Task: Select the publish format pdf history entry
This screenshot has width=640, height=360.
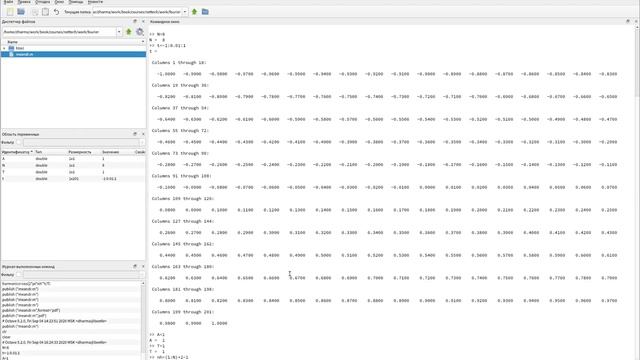Action: coord(31,310)
